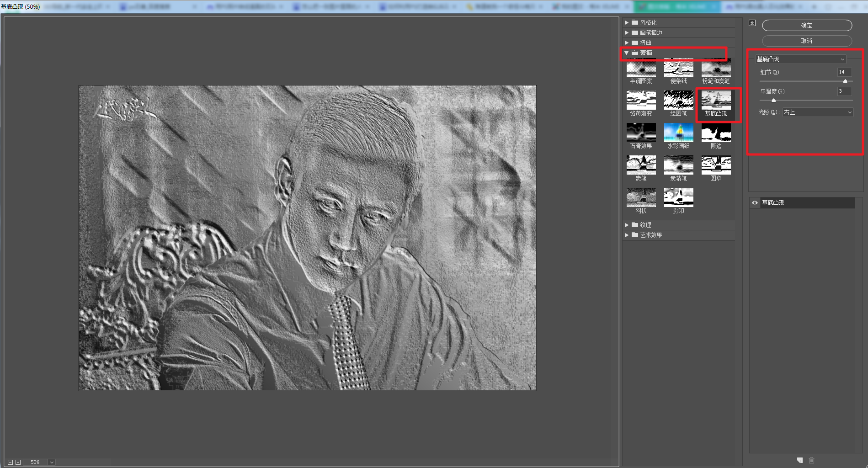Expand the 纹理 filter folder
Viewport: 868px width, 468px height.
click(627, 225)
